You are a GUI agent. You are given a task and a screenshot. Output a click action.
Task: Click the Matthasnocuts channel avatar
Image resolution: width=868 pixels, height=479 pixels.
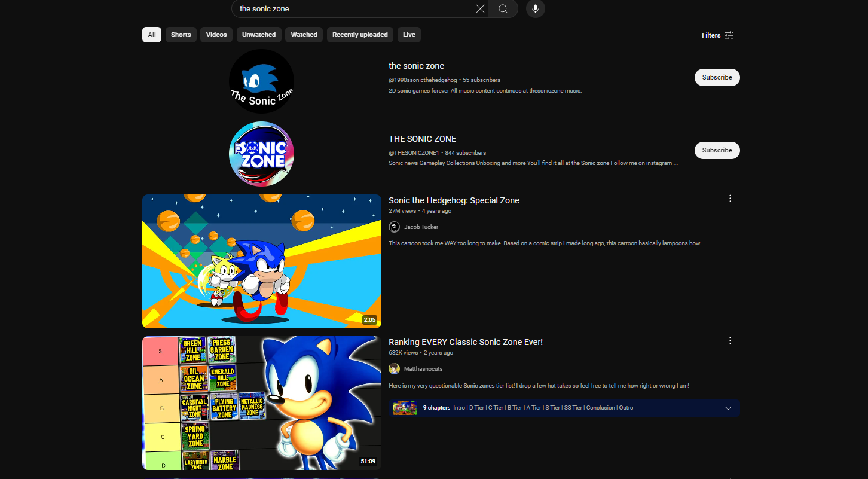tap(394, 369)
